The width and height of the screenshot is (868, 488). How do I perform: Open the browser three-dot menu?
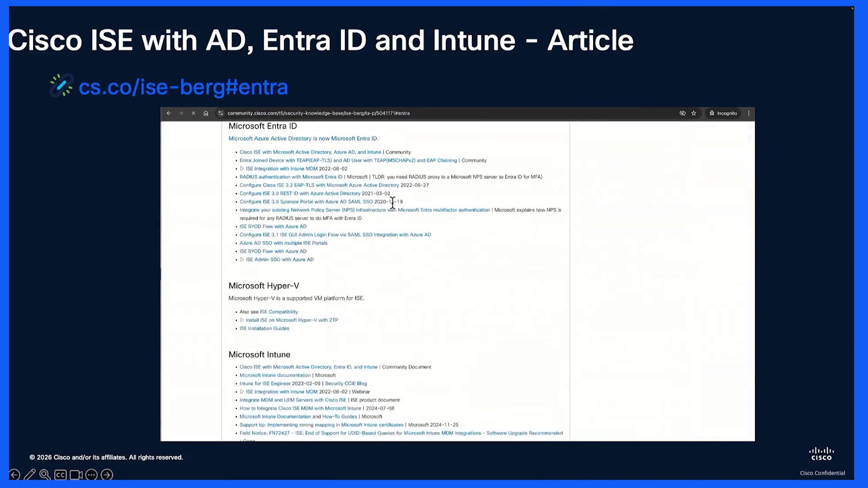[x=749, y=113]
